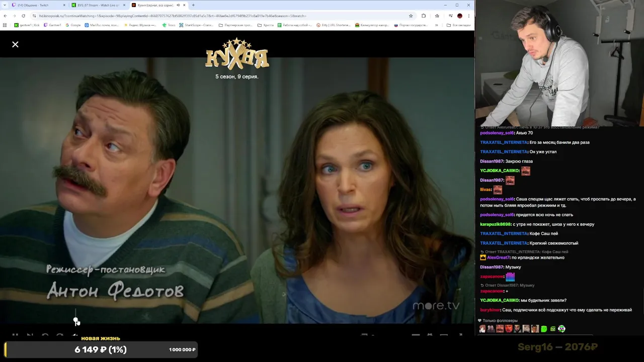
Task: Open the Bitly URL Shortener bookmark
Action: [334, 25]
